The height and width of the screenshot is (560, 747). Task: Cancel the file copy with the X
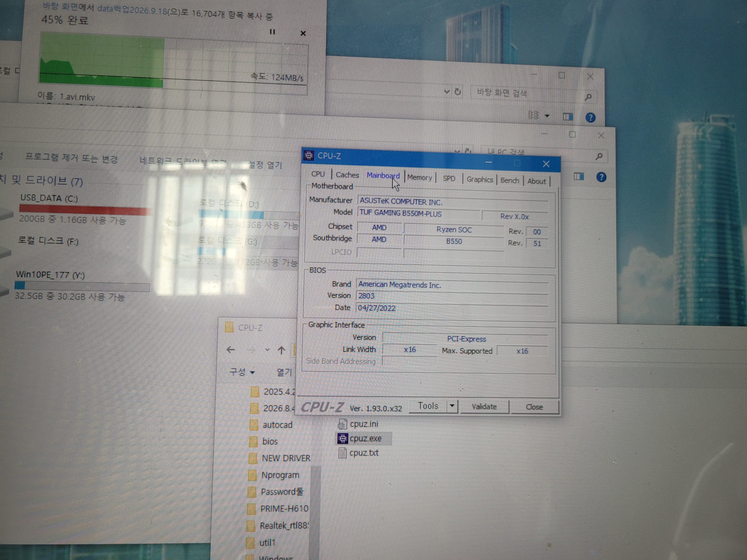pos(303,33)
